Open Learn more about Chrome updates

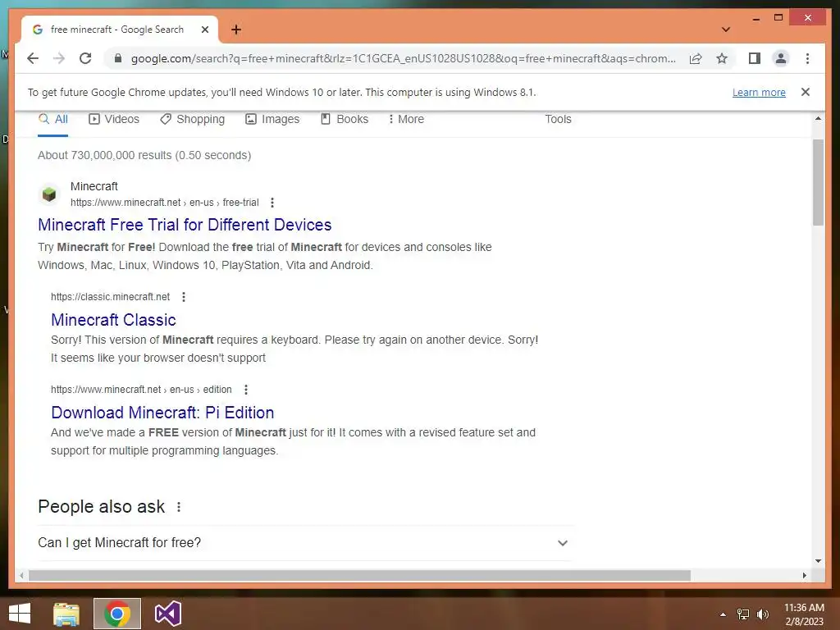tap(759, 92)
